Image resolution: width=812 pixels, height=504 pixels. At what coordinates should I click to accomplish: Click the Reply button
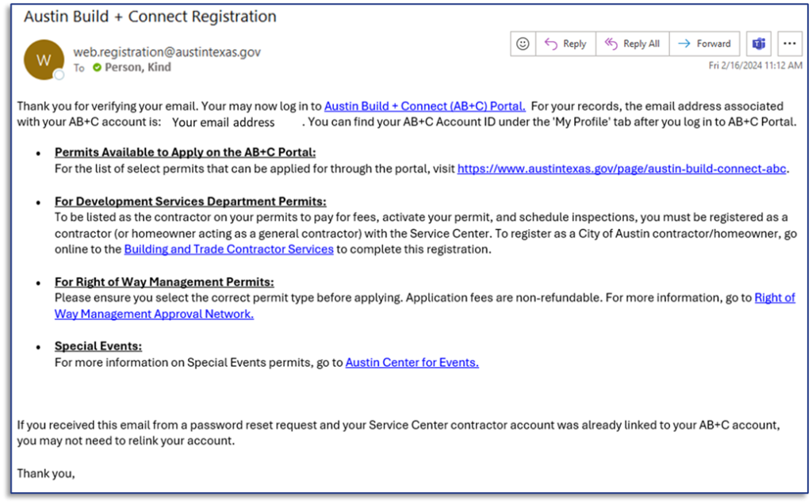coord(565,44)
